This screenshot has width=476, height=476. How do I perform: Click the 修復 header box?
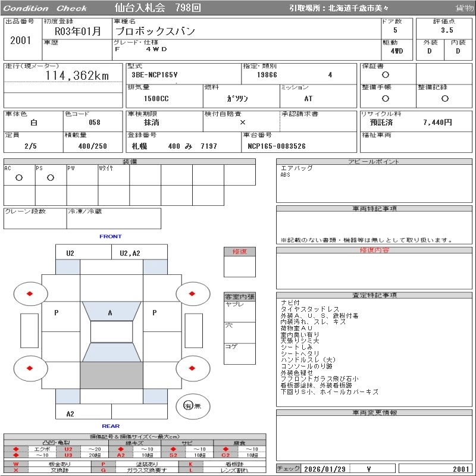coord(240,252)
